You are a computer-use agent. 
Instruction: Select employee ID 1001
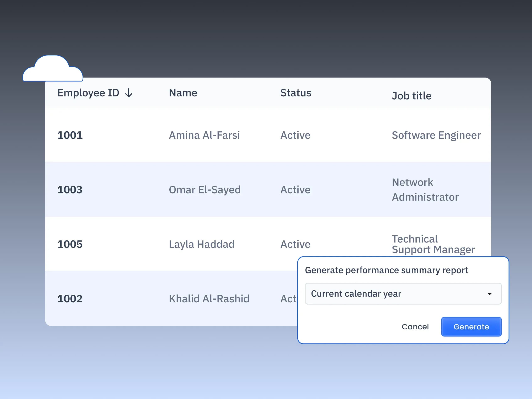click(70, 135)
